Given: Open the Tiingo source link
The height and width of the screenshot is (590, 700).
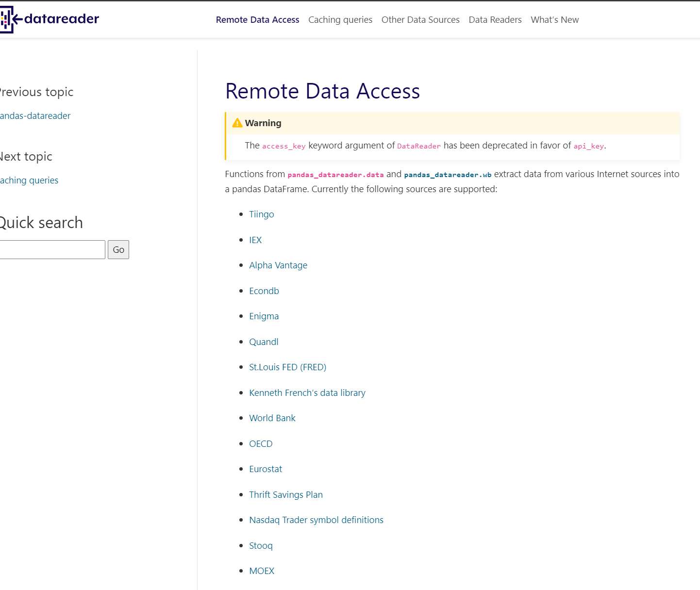Looking at the screenshot, I should (262, 214).
